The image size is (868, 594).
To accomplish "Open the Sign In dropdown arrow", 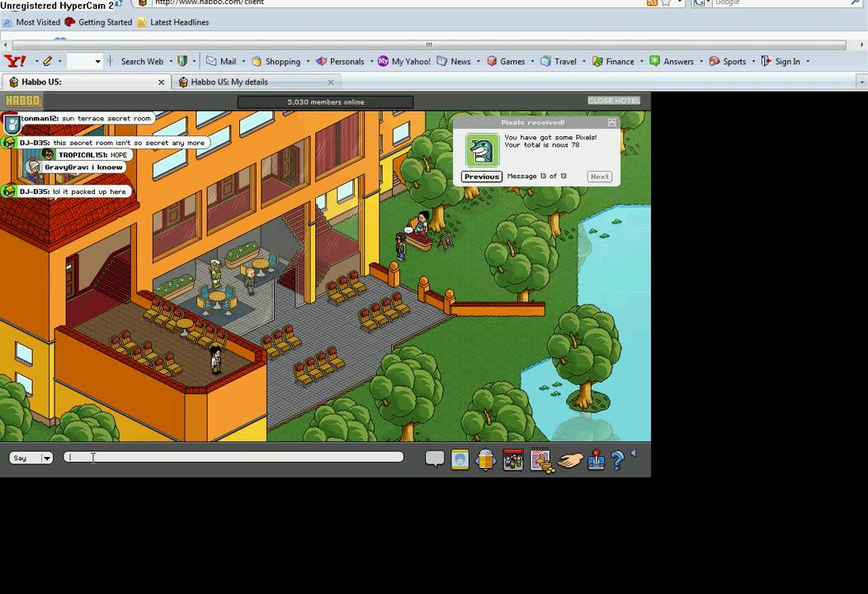I will (x=808, y=61).
